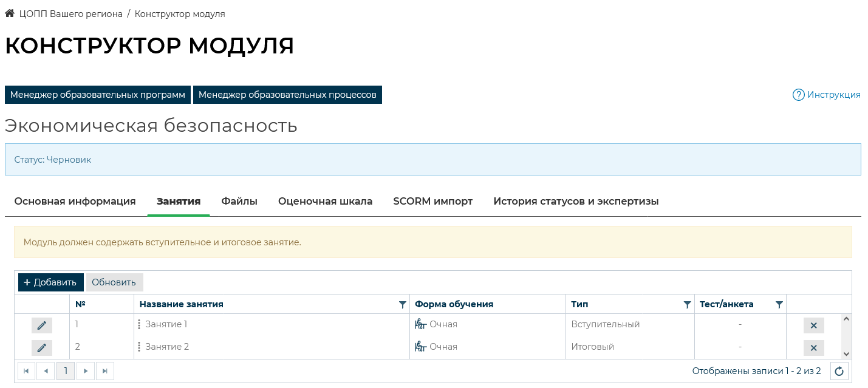Click the pencil edit icon for Занятие 1

(x=42, y=325)
